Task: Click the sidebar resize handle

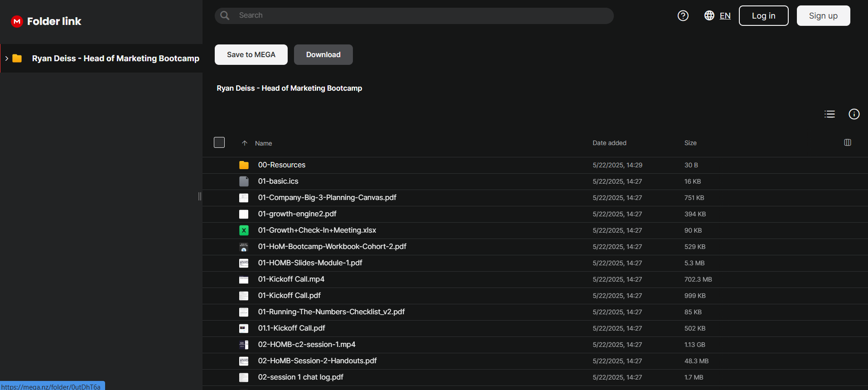Action: (x=200, y=196)
